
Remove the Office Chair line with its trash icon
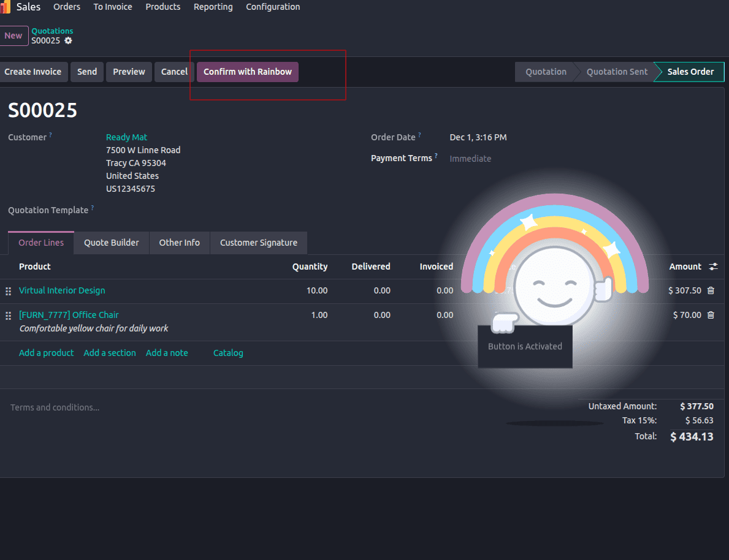(711, 315)
